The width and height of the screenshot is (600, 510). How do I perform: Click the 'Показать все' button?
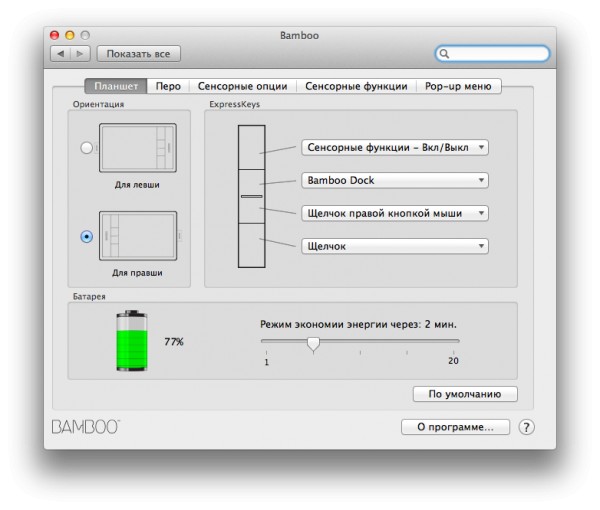(139, 54)
